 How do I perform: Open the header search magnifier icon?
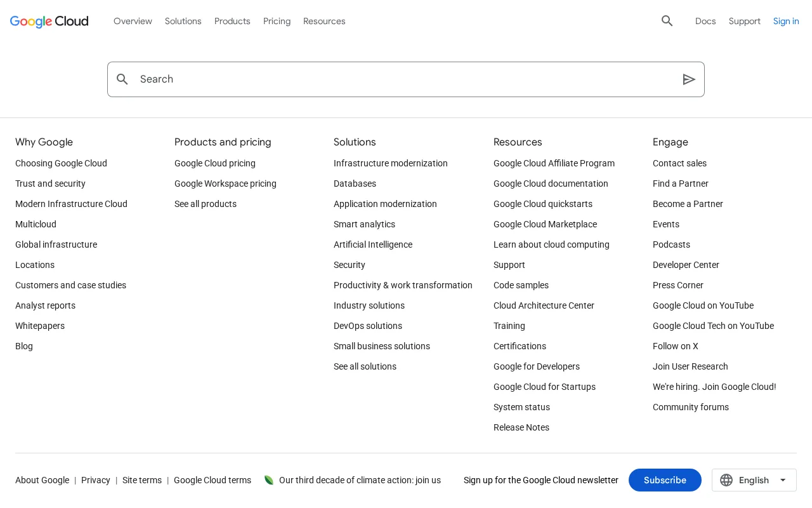tap(667, 21)
